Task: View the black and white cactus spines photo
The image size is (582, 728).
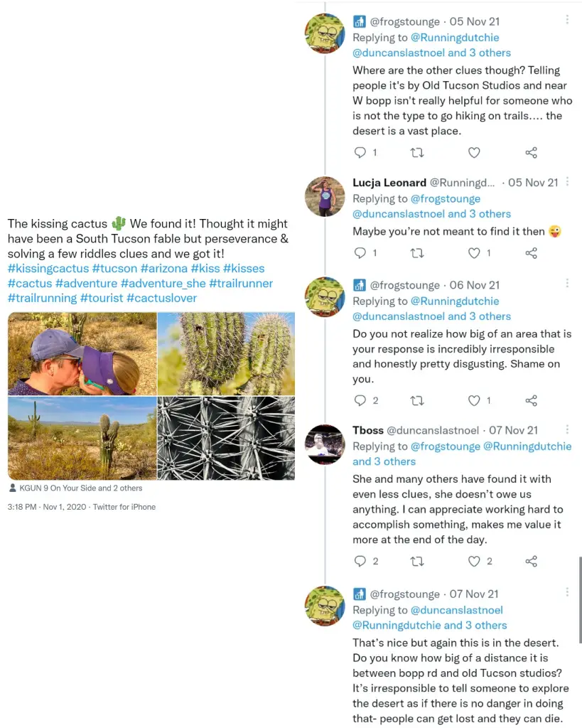Action: pyautogui.click(x=226, y=438)
